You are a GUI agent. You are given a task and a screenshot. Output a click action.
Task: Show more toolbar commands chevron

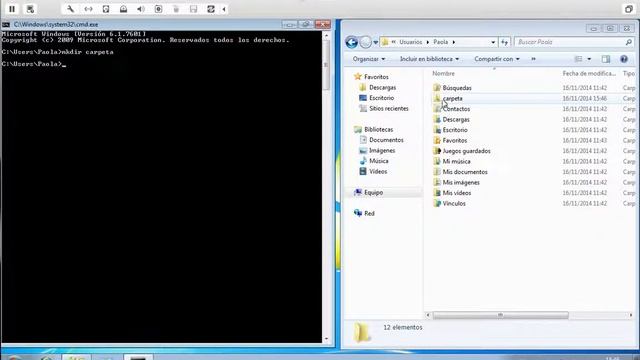533,59
